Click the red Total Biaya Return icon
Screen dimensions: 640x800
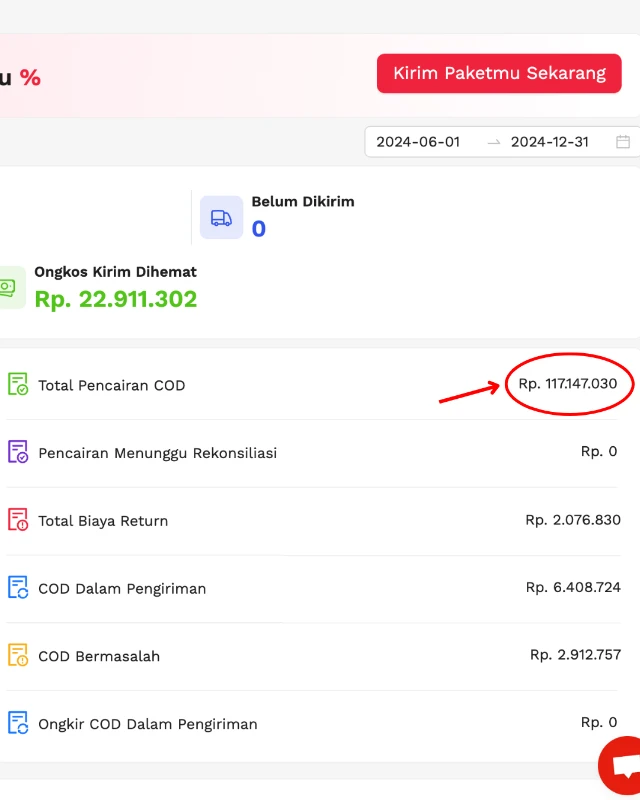[18, 520]
